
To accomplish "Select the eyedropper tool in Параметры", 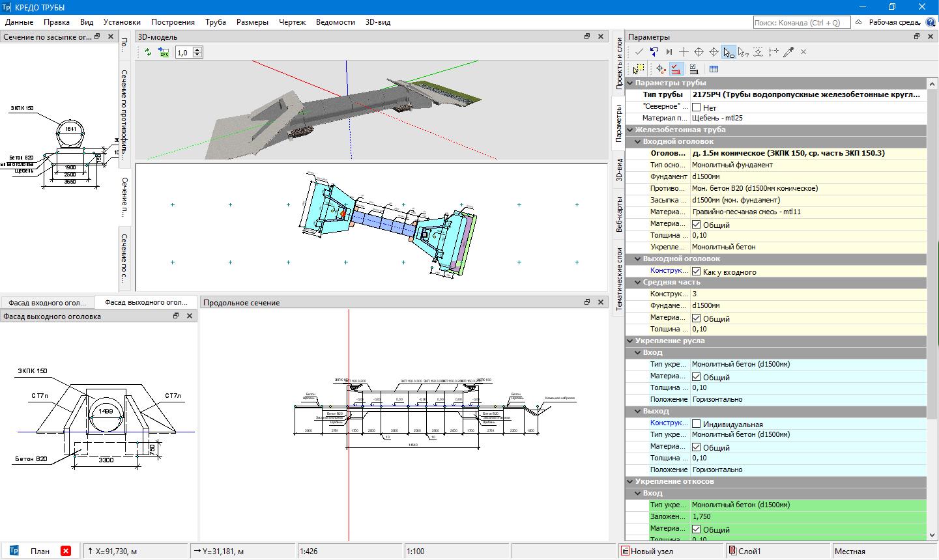I will click(788, 51).
